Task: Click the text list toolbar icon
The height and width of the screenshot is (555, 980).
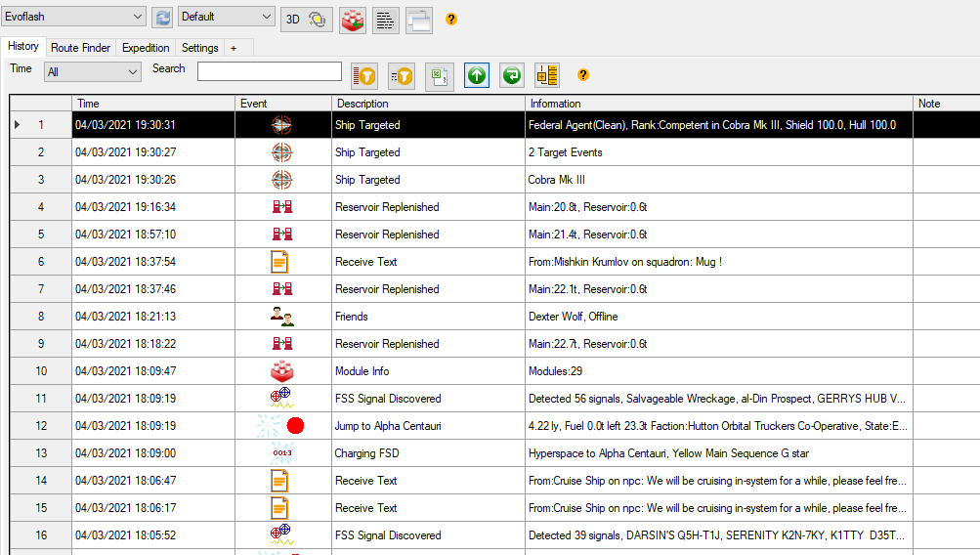Action: [386, 21]
